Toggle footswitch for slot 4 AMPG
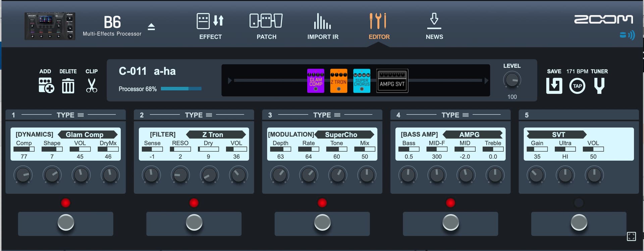The height and width of the screenshot is (251, 644). [x=450, y=222]
